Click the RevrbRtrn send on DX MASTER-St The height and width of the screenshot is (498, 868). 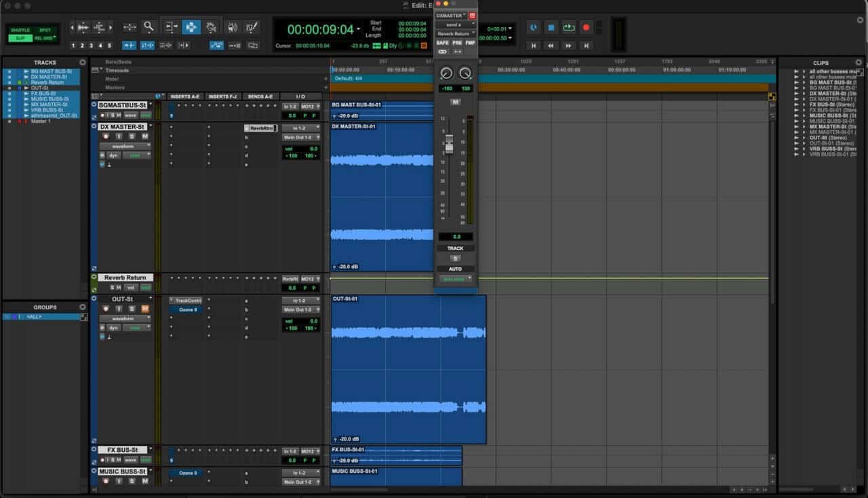(x=261, y=128)
